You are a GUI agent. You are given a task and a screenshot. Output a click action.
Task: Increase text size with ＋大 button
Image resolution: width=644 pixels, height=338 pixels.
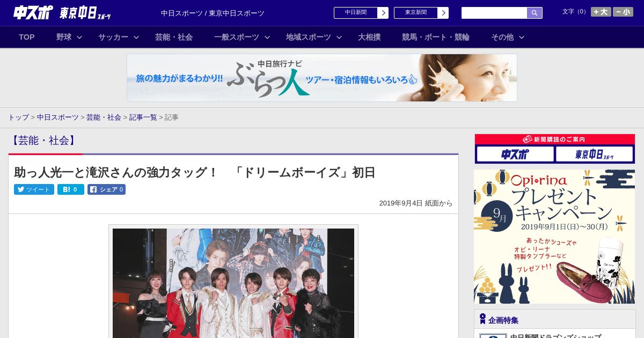click(601, 12)
